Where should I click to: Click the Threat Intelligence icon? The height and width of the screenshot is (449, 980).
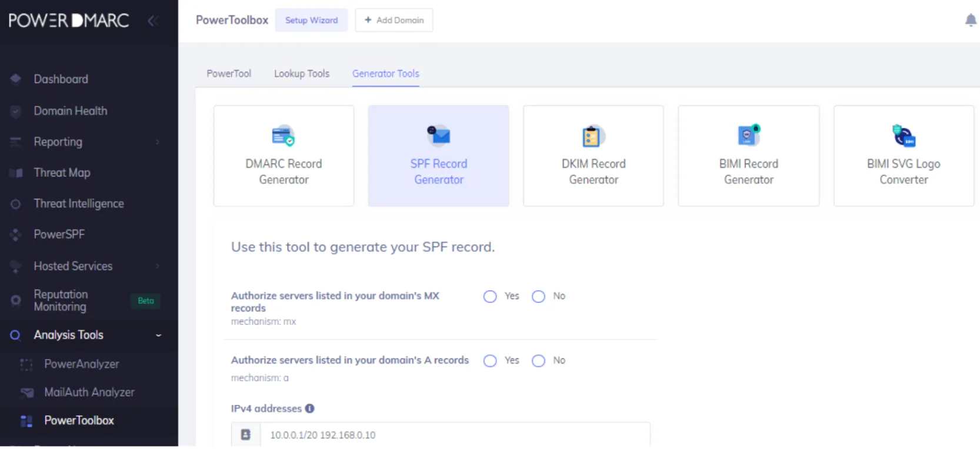[x=16, y=204]
